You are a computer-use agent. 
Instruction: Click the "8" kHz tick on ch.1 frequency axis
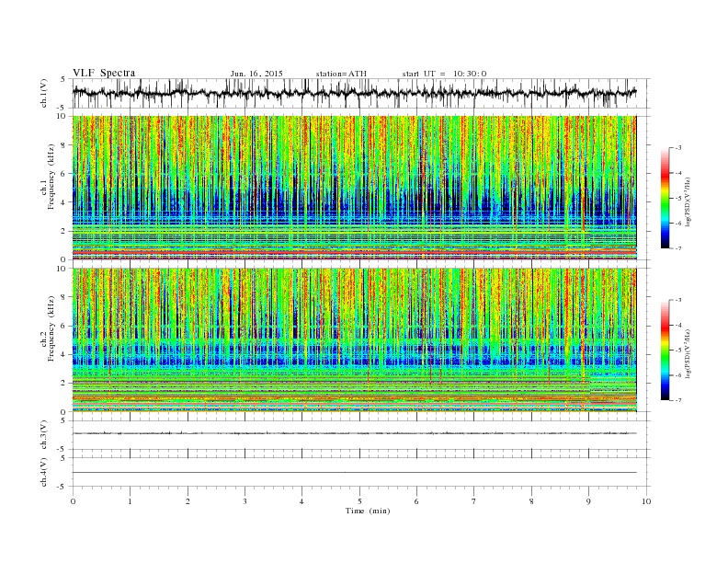(x=64, y=145)
